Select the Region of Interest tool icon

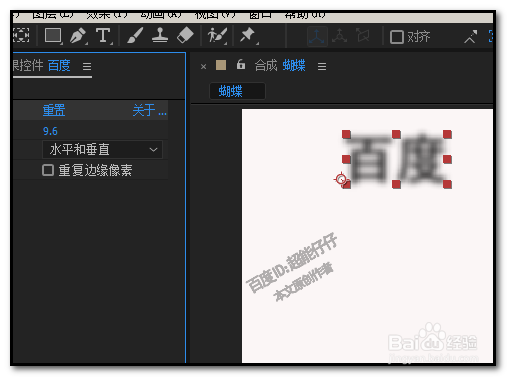click(x=21, y=35)
